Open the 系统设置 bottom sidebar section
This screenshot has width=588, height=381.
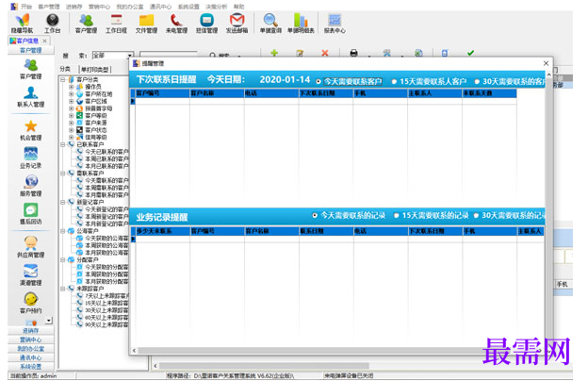point(31,367)
